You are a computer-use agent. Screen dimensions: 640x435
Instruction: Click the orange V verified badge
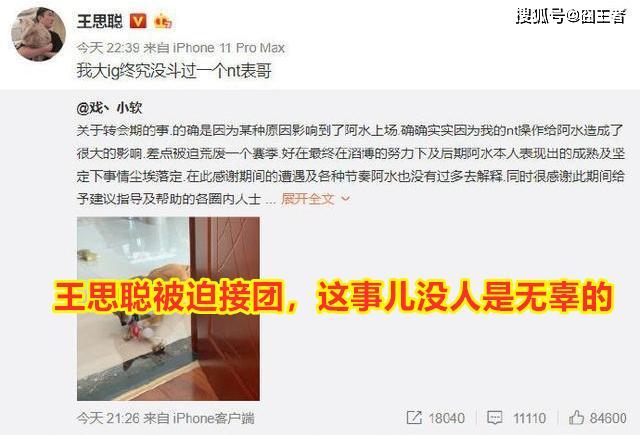138,21
